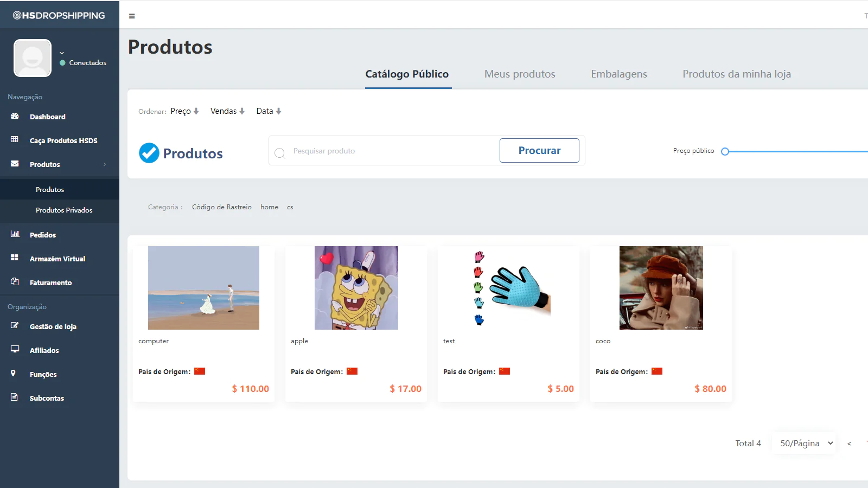Click the Procurar search button
Screen dimensions: 868x488
[x=539, y=151]
